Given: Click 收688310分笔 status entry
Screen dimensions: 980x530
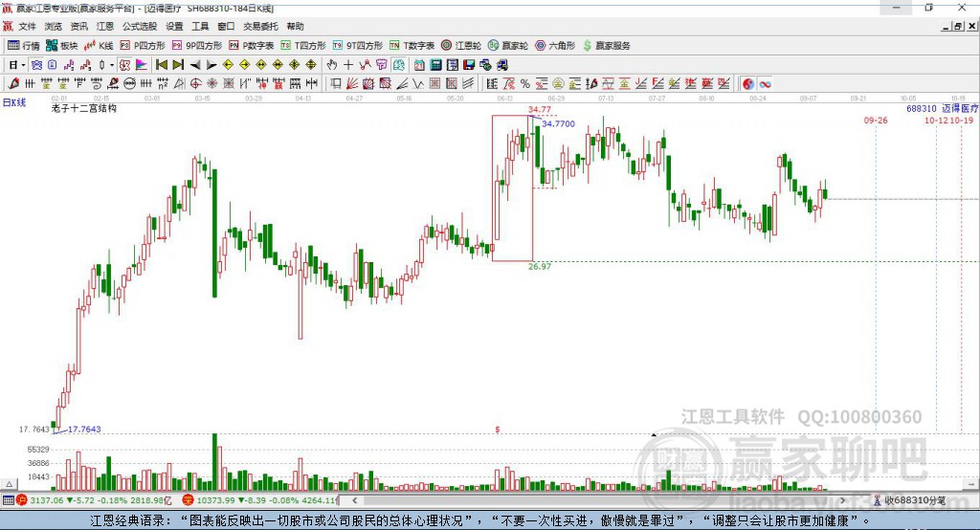Looking at the screenshot, I should pyautogui.click(x=910, y=500).
